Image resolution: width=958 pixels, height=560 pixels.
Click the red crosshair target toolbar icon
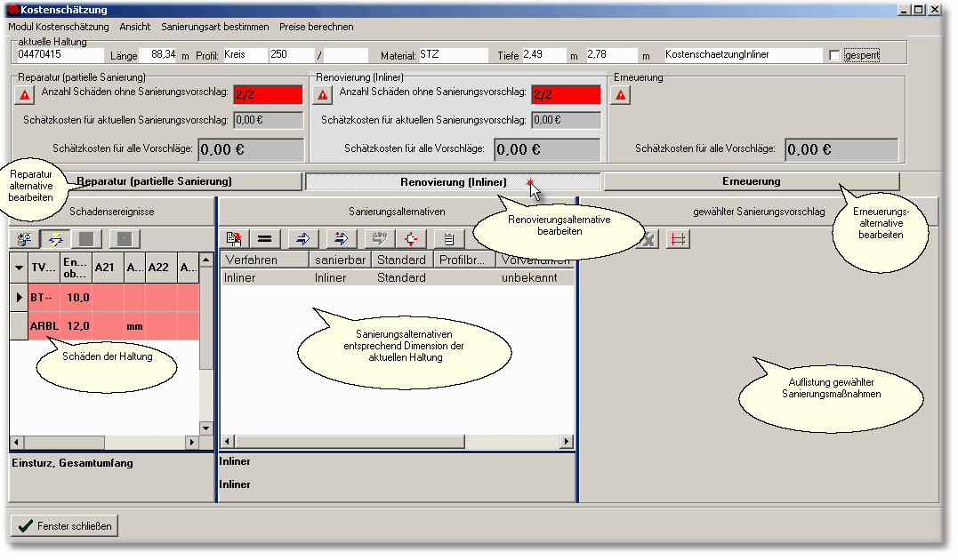410,238
